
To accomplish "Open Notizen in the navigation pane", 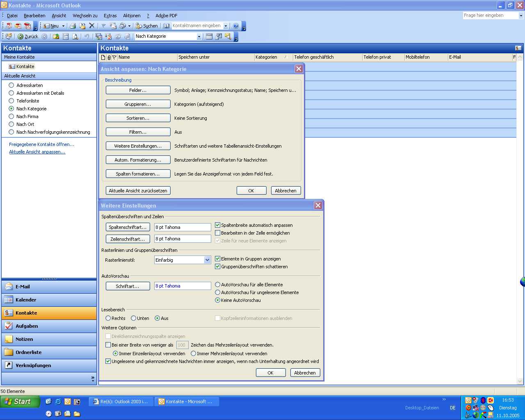I will [49, 339].
